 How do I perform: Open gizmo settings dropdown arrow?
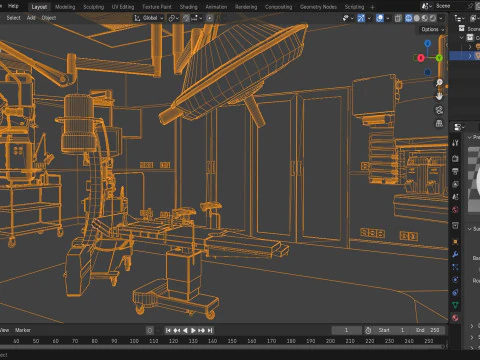point(369,18)
